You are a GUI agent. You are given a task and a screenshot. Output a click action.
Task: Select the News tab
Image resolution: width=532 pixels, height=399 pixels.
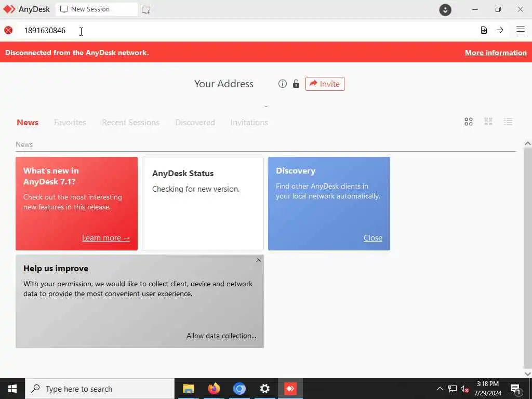click(28, 123)
